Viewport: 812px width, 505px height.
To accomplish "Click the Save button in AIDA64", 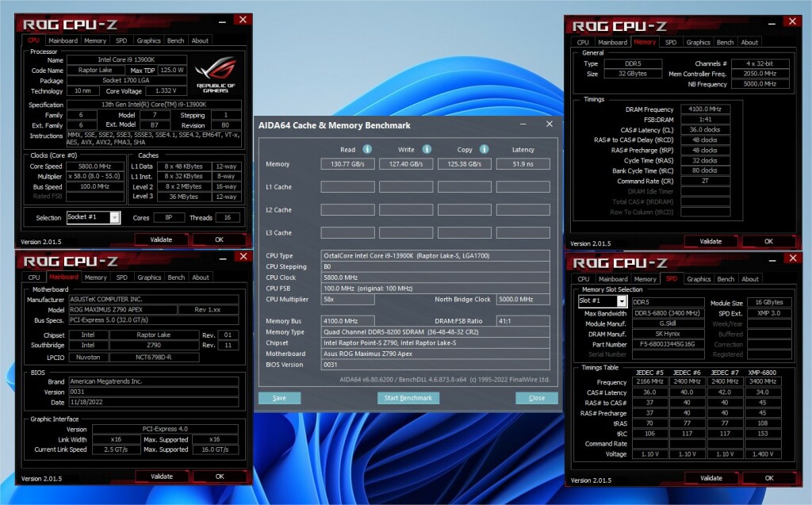I will click(x=279, y=398).
